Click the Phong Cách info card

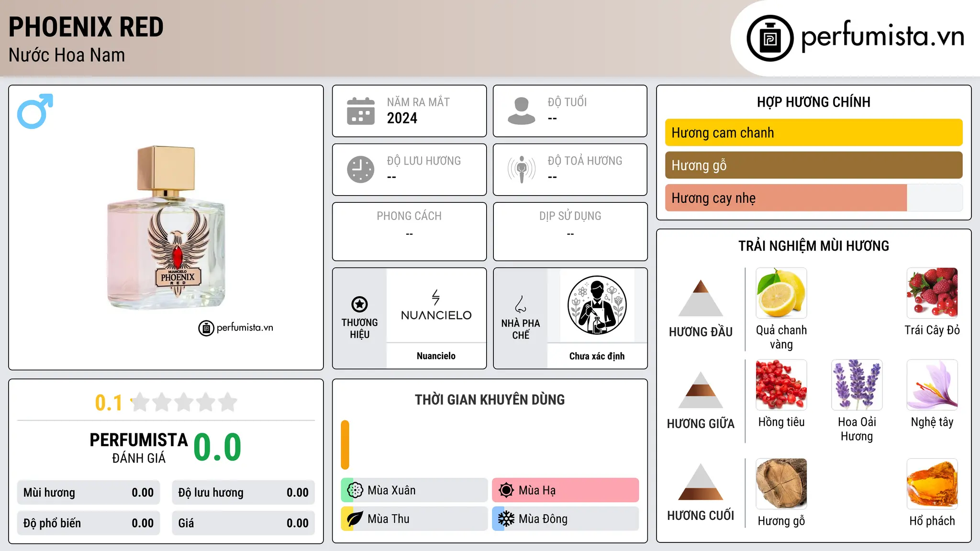[x=409, y=231]
